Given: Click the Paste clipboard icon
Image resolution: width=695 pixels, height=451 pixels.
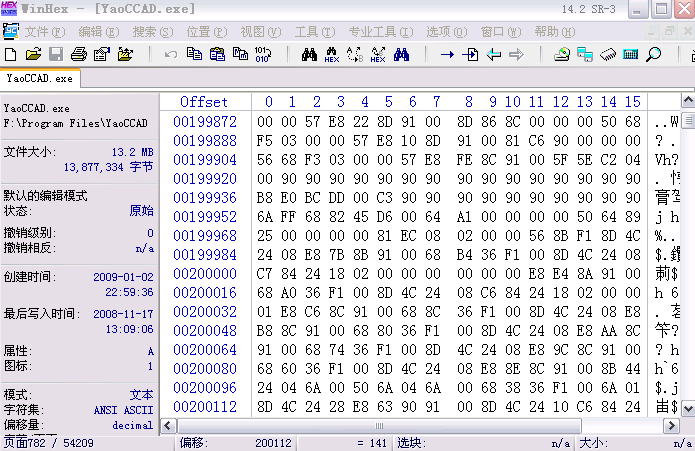Looking at the screenshot, I should 217,54.
